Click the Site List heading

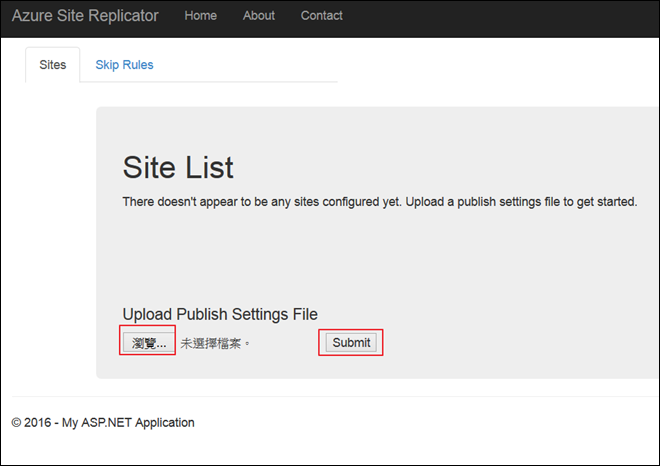tap(178, 166)
